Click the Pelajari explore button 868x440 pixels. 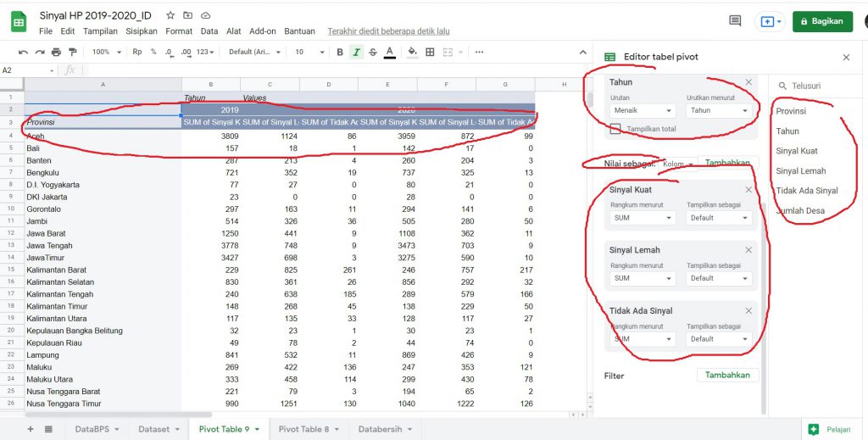click(829, 430)
